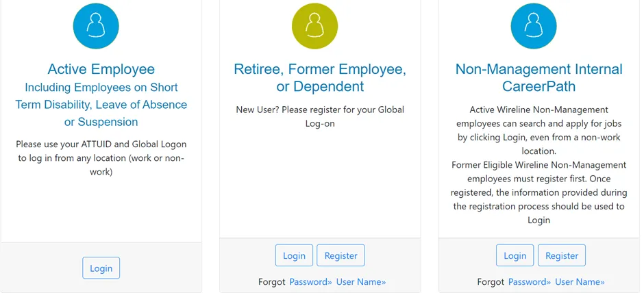Select the Retiree, Former Employee, or Dependent heading

(x=320, y=78)
